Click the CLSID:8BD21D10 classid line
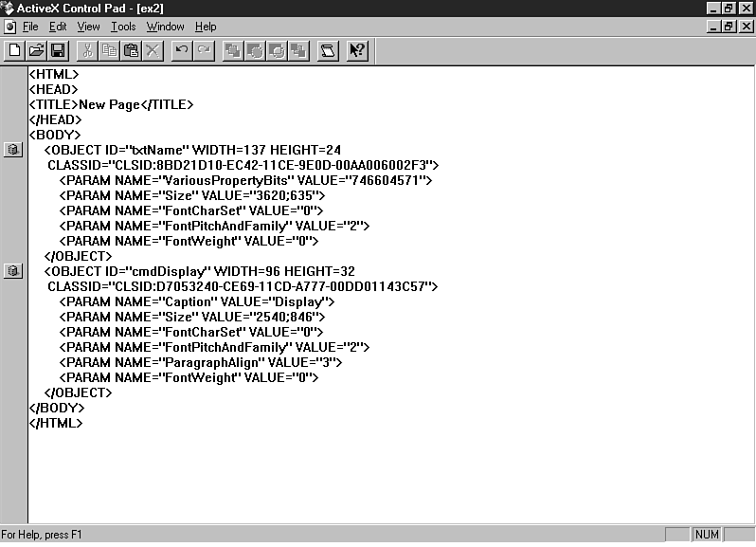The image size is (756, 547). click(x=243, y=165)
